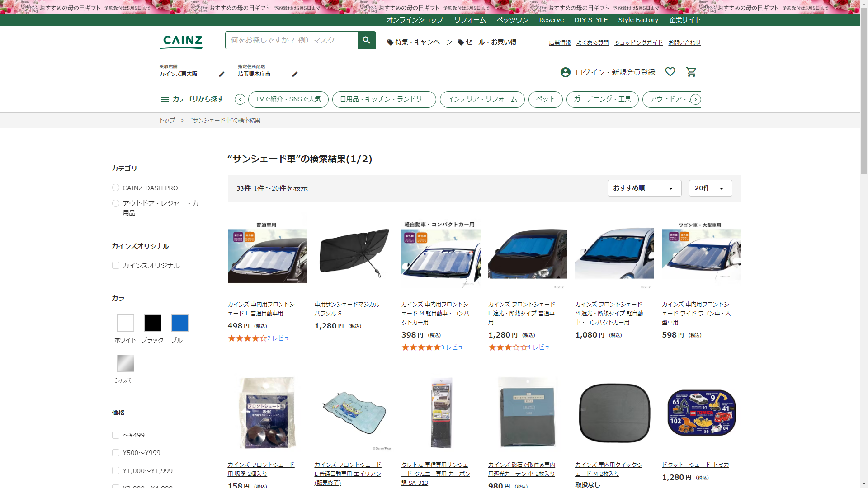Open ログイン・新規会員登録 link
The image size is (868, 488).
pyautogui.click(x=614, y=72)
